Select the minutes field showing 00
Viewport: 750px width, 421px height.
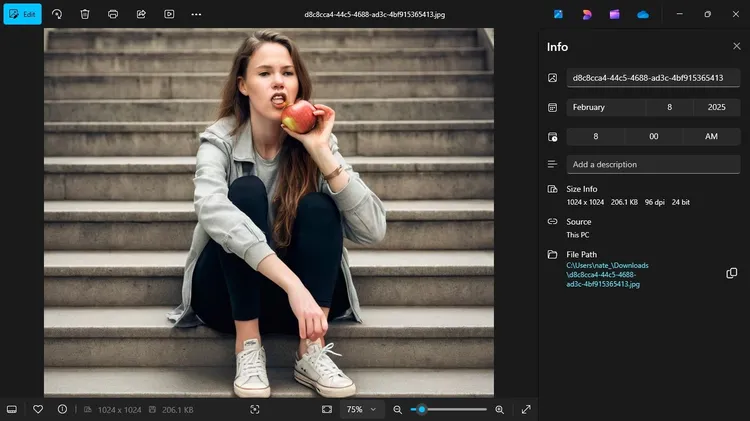pyautogui.click(x=654, y=136)
